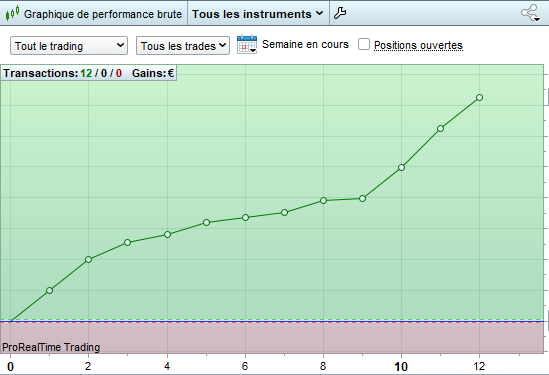Expand the Tous les trades dropdown
This screenshot has height=375, width=549.
pos(183,46)
